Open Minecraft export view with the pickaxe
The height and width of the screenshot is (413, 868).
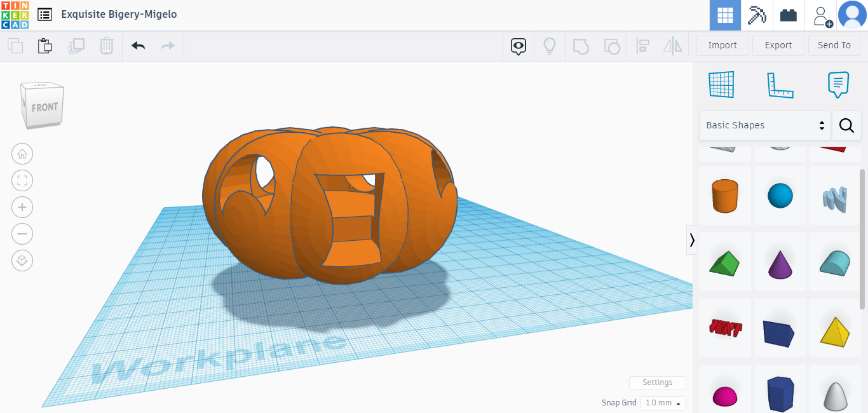click(x=756, y=14)
